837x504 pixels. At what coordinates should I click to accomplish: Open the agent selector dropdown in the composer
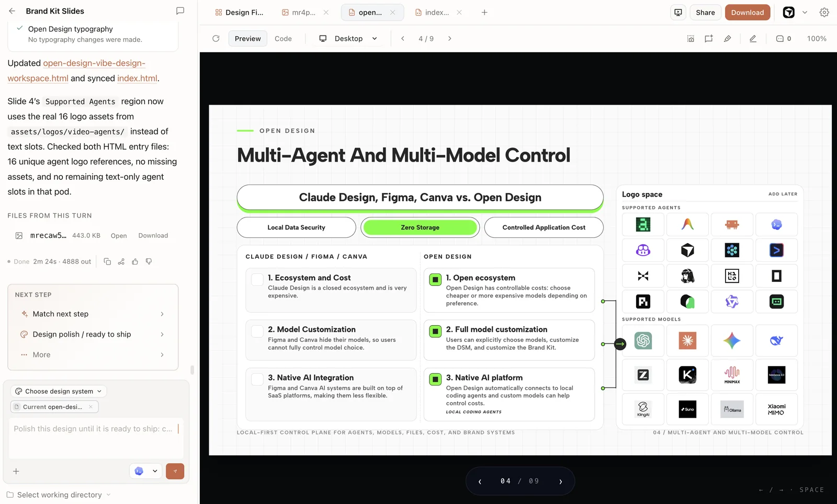[x=145, y=471]
